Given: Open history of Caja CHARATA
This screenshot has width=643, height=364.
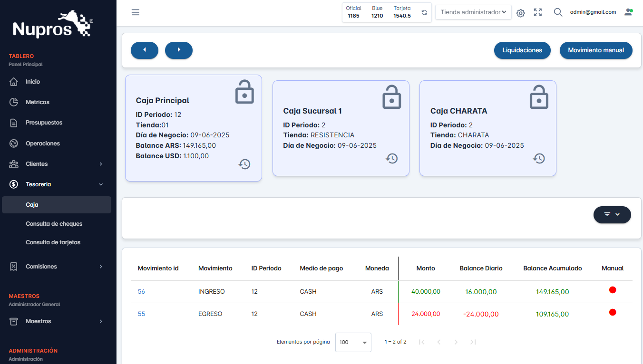Looking at the screenshot, I should [x=539, y=159].
